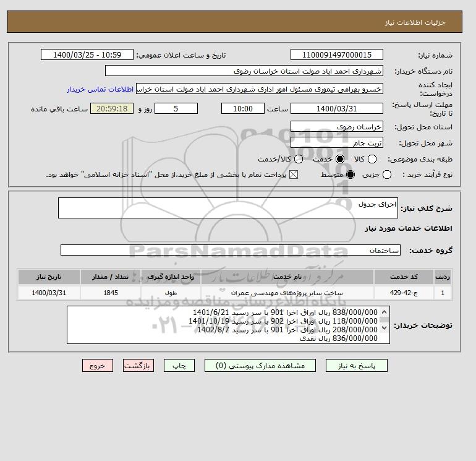The image size is (476, 461).
Task: Click the کد خدمت column header
Action: coord(404,277)
